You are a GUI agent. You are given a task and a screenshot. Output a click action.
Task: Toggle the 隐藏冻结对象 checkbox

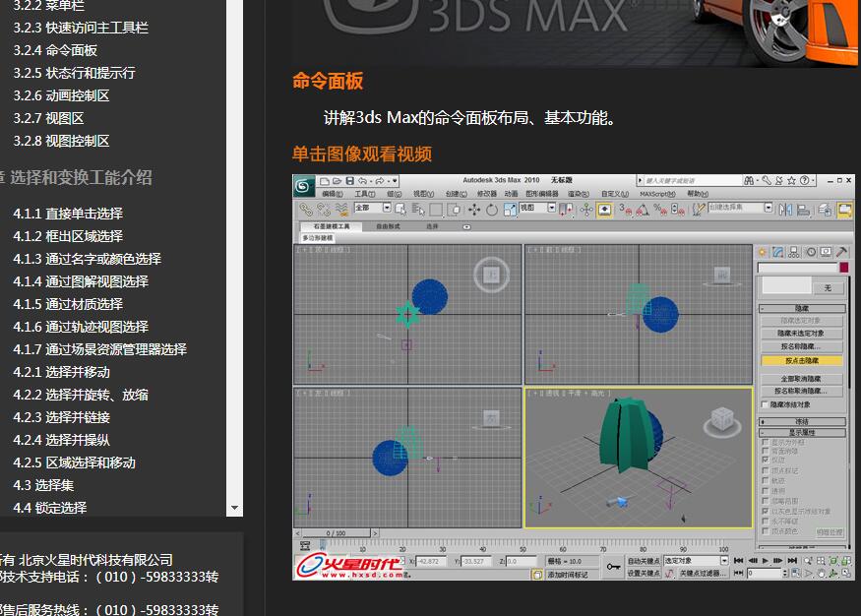coord(765,404)
